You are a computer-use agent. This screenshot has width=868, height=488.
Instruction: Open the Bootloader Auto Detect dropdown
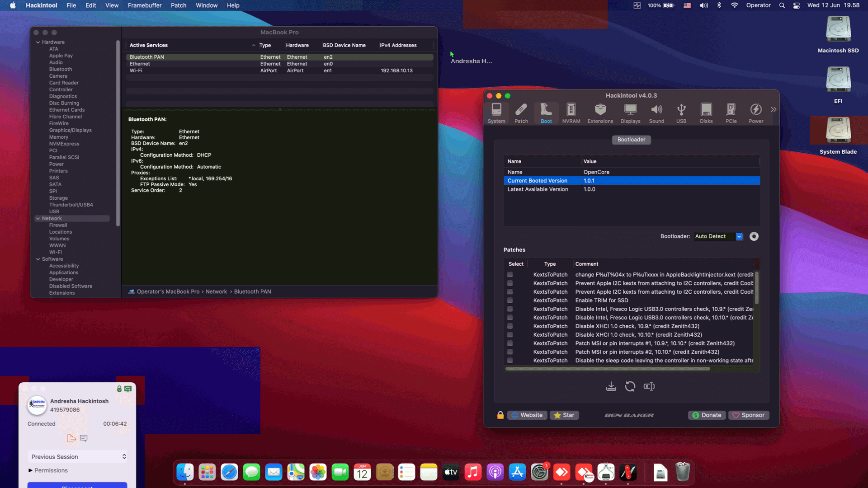(719, 236)
